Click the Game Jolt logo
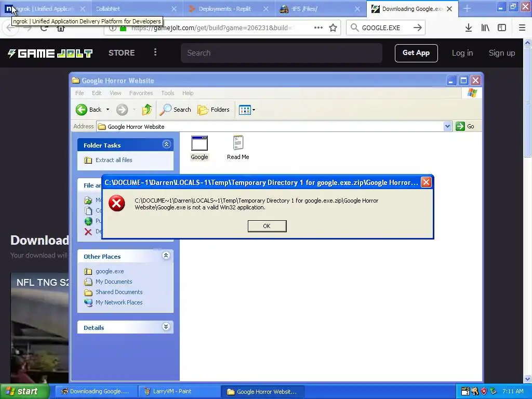The width and height of the screenshot is (532, 399). pos(50,54)
